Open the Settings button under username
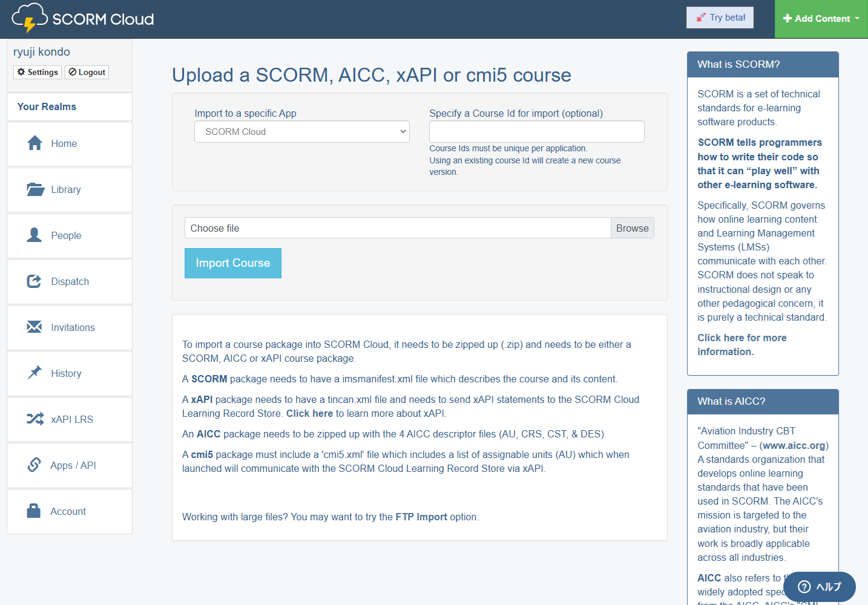The width and height of the screenshot is (868, 605). pyautogui.click(x=38, y=72)
